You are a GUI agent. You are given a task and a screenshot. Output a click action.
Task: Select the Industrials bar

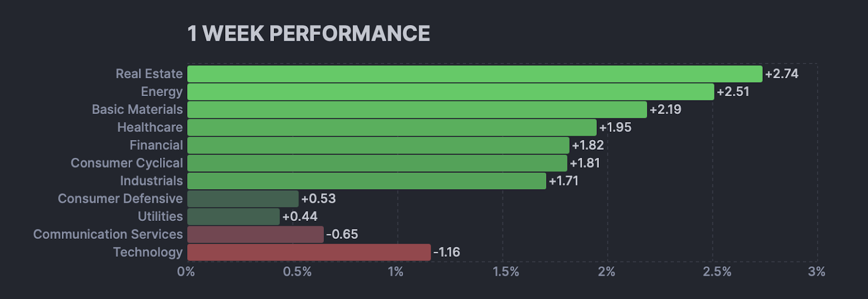click(367, 181)
